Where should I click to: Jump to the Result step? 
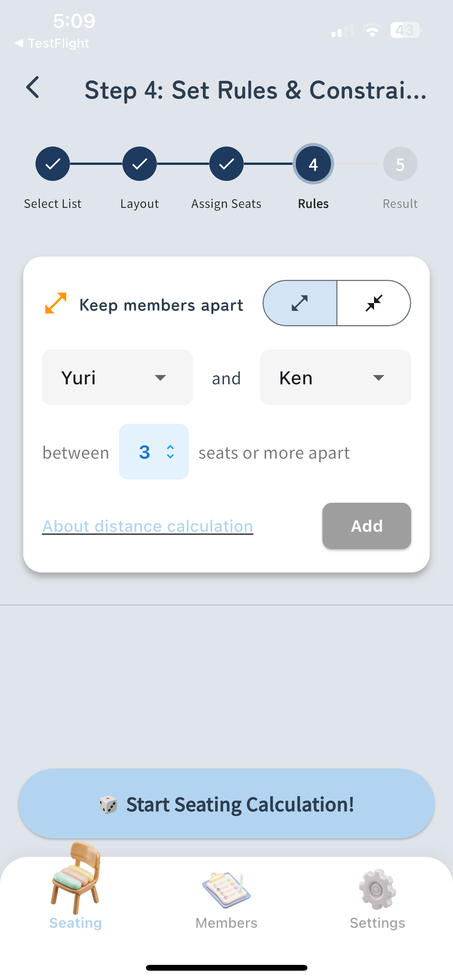click(400, 164)
